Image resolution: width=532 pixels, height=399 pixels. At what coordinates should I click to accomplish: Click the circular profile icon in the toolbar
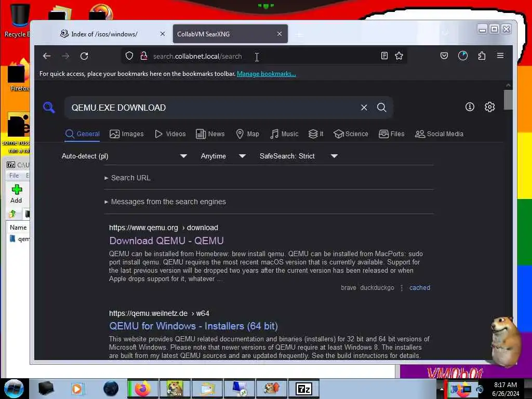coord(463,56)
